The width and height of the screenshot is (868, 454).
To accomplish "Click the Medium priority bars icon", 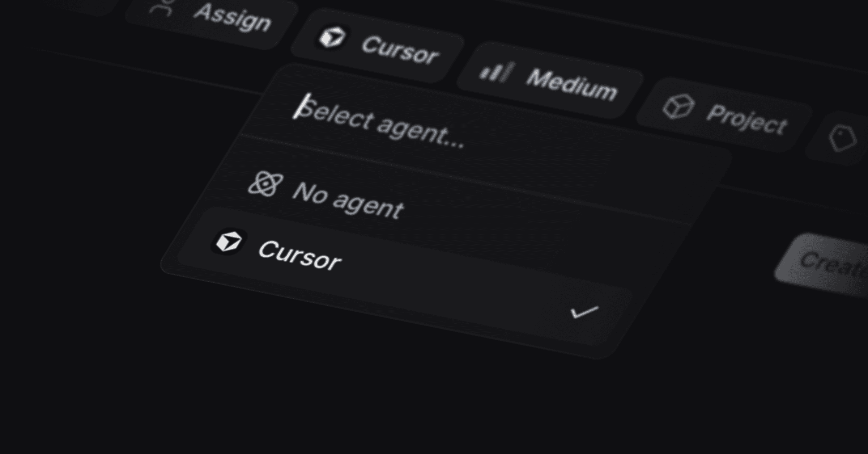I will click(x=497, y=72).
